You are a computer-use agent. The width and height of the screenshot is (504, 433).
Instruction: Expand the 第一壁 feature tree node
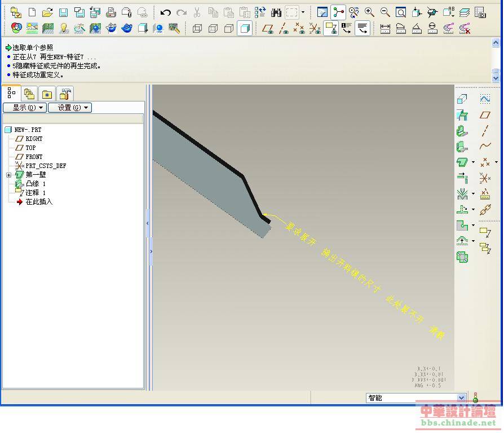pos(9,175)
